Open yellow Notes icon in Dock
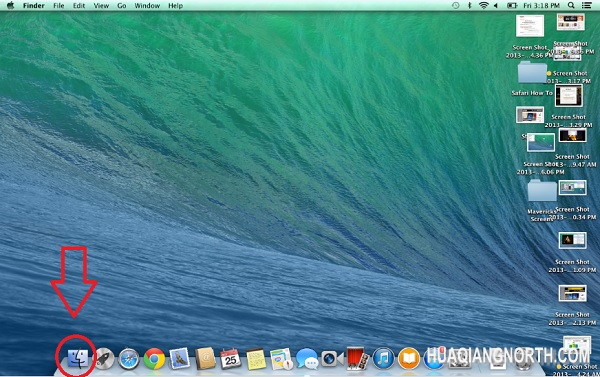Viewport: 600px width, 377px height. coord(256,359)
